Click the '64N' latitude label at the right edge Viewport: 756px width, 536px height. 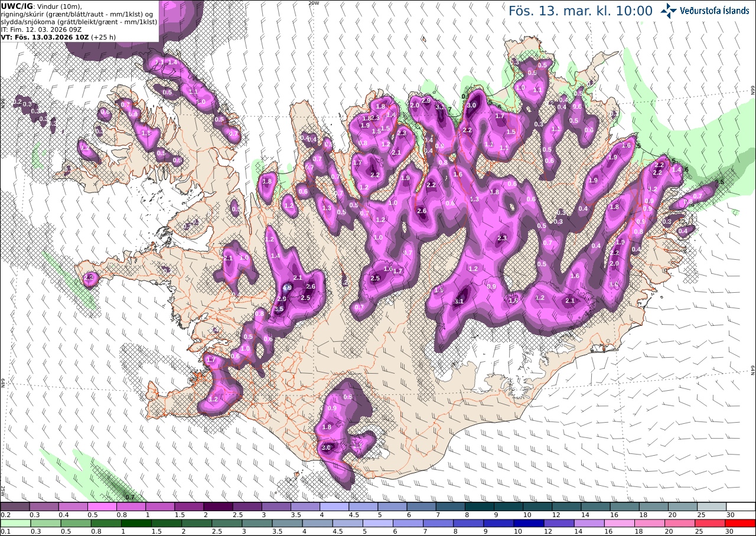click(x=752, y=370)
